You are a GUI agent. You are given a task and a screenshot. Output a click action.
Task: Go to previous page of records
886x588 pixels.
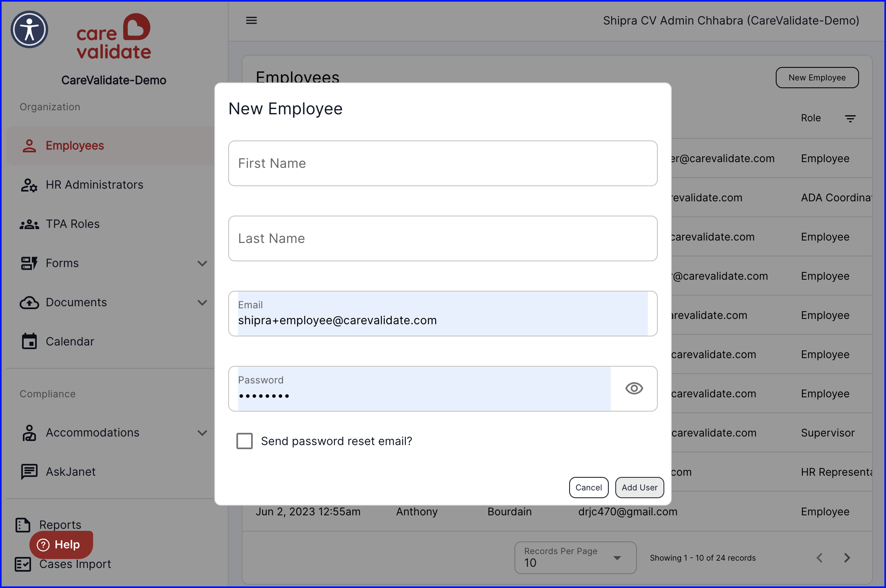click(x=819, y=558)
